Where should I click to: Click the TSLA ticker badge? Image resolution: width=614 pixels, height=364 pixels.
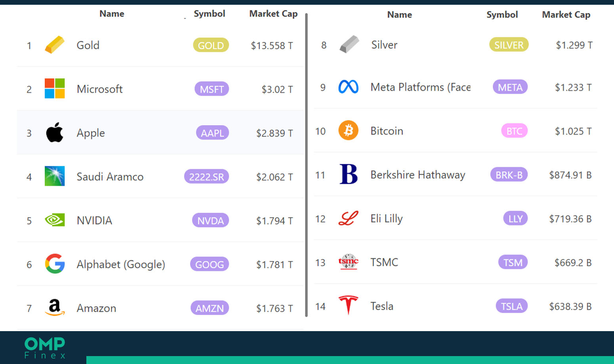(x=512, y=306)
